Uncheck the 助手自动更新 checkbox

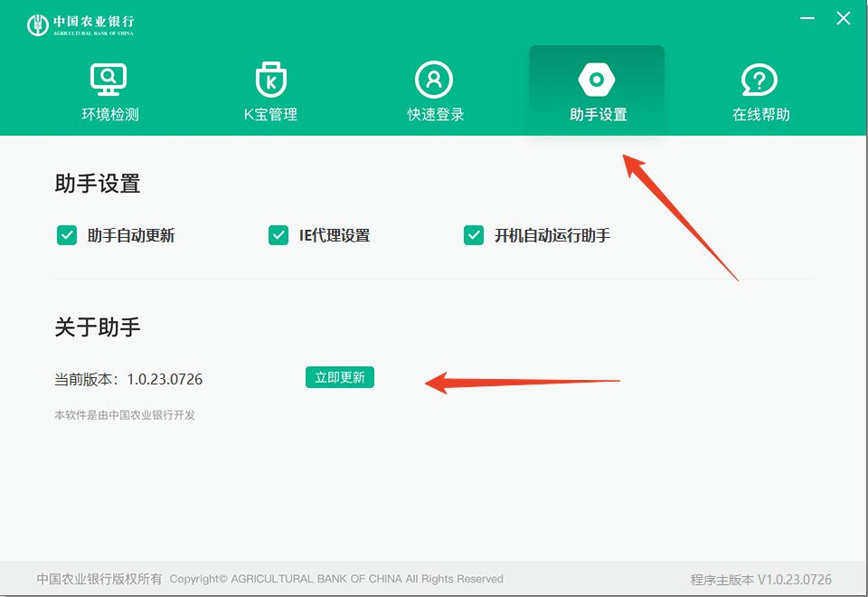67,235
